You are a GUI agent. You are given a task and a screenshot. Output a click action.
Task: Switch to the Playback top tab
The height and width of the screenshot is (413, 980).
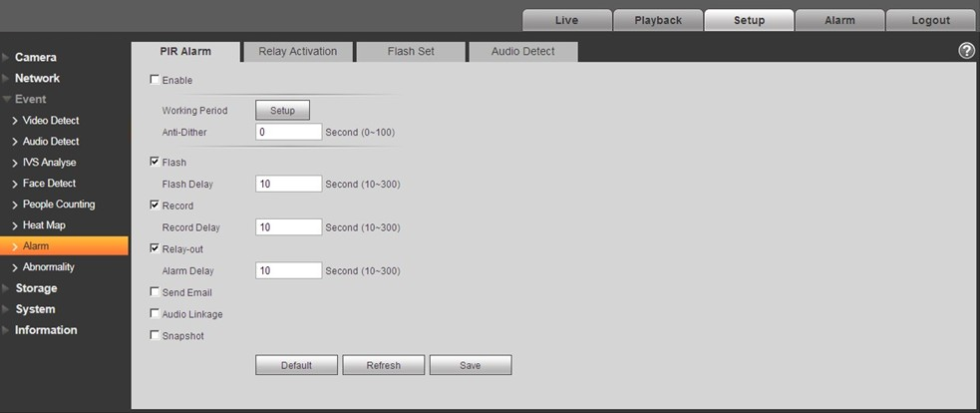[x=658, y=20]
